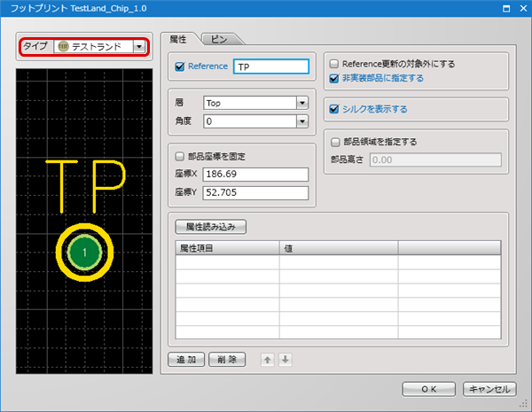
Task: Click the 値 column header
Action: click(x=339, y=248)
